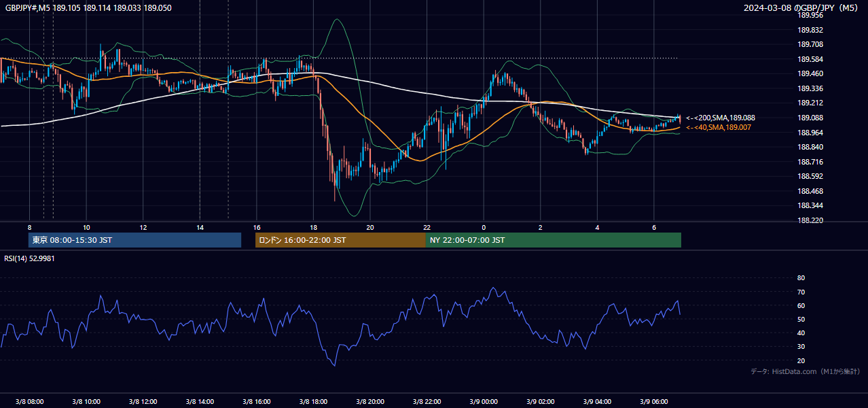Click the time axis label 3/9 00:00

pos(484,401)
